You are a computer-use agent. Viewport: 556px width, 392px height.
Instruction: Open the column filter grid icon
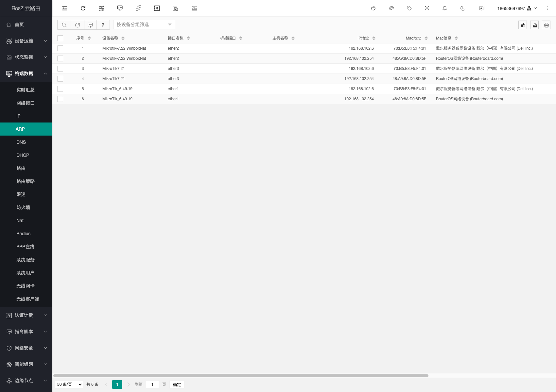(x=523, y=25)
